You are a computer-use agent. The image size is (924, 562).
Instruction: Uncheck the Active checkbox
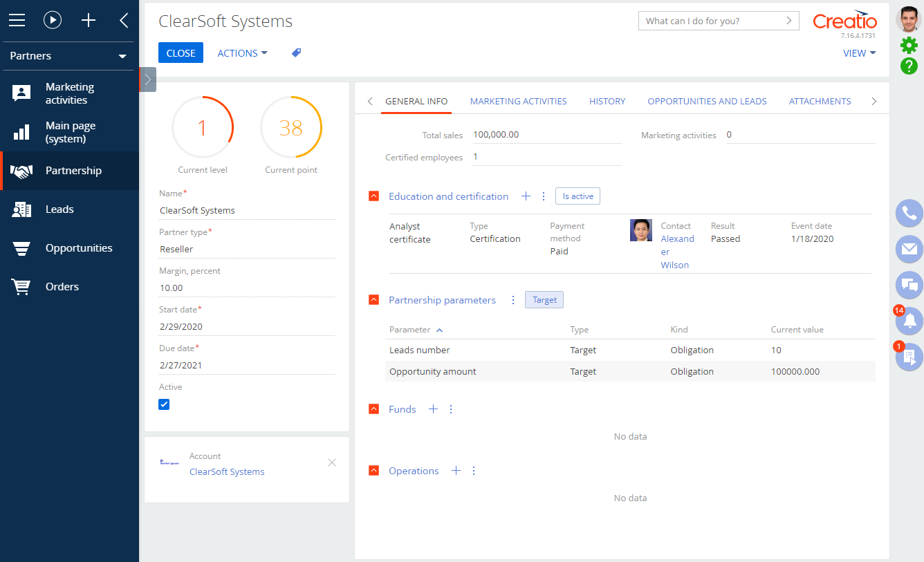click(x=164, y=404)
